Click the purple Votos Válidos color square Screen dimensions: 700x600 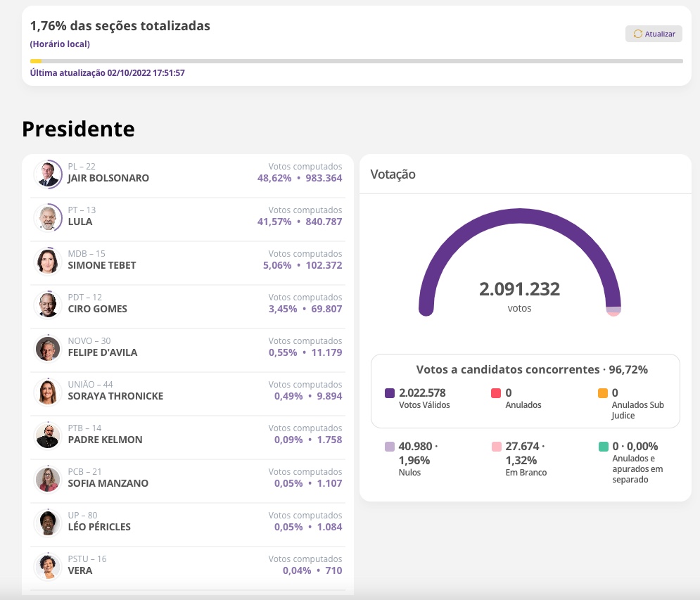[390, 391]
